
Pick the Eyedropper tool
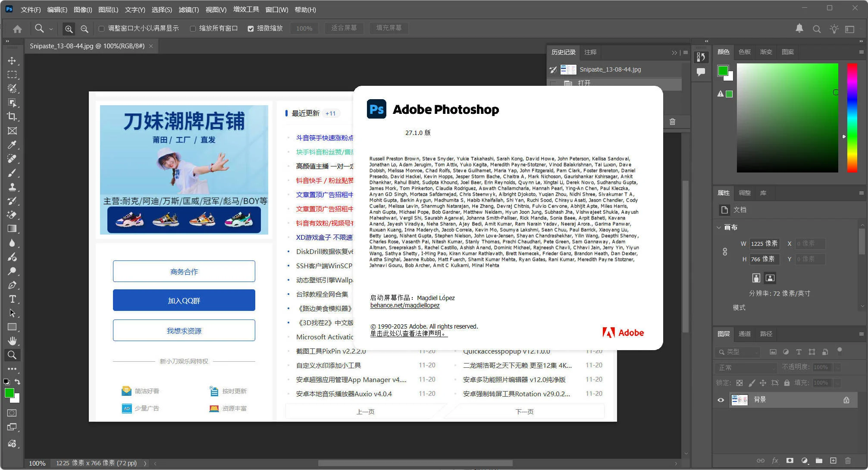pyautogui.click(x=13, y=145)
